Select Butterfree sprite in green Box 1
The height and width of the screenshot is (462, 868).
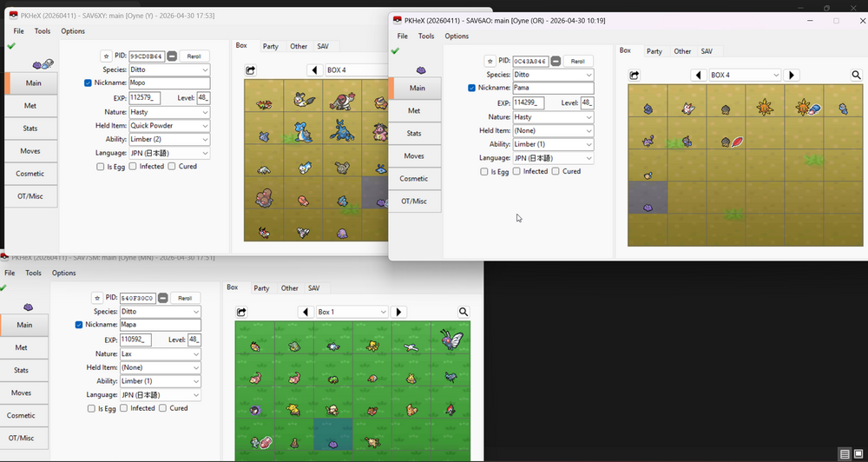[x=450, y=339]
